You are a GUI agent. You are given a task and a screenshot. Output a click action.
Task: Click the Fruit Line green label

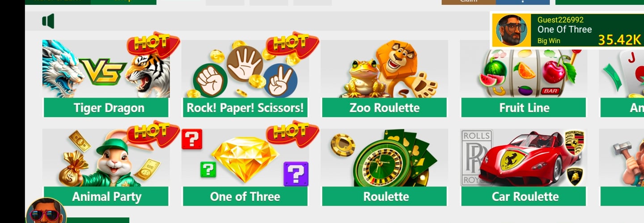pos(524,108)
